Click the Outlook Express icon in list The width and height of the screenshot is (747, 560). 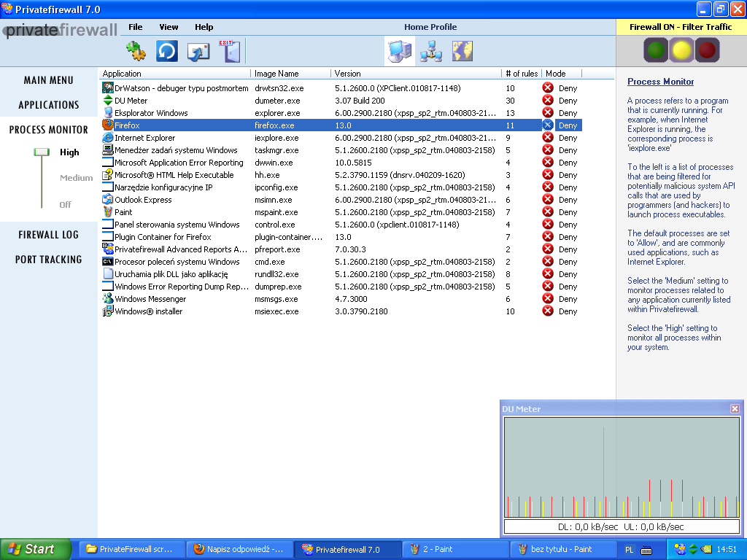(108, 200)
